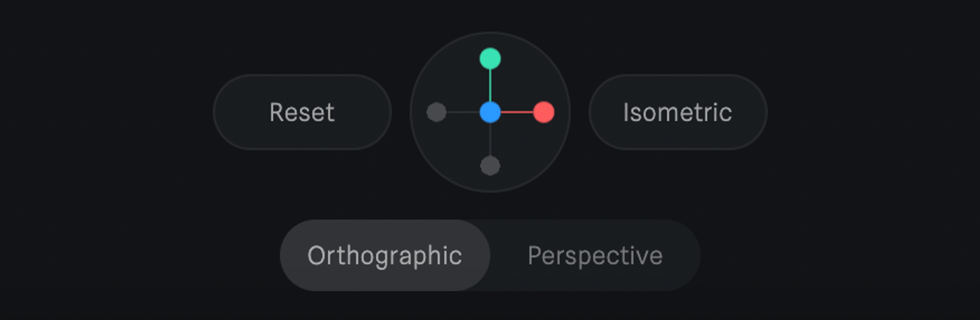Snap view using the red axis handle
980x320 pixels.
click(543, 112)
